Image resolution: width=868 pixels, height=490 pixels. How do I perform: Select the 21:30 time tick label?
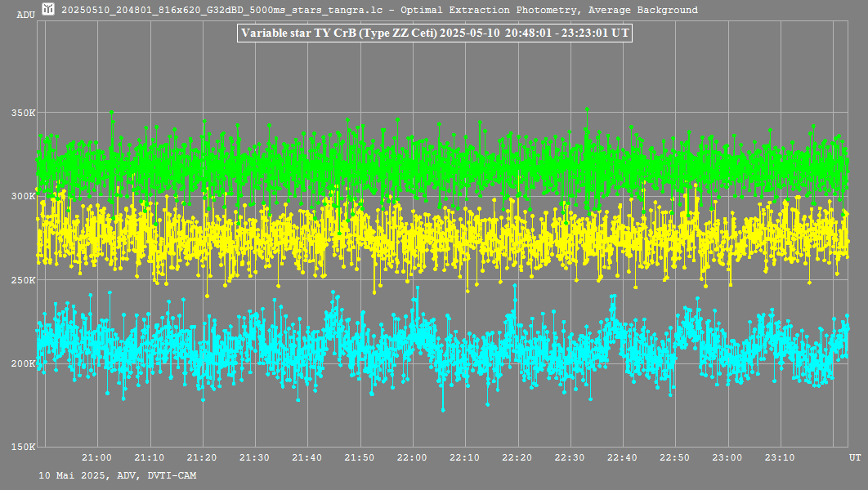point(254,457)
